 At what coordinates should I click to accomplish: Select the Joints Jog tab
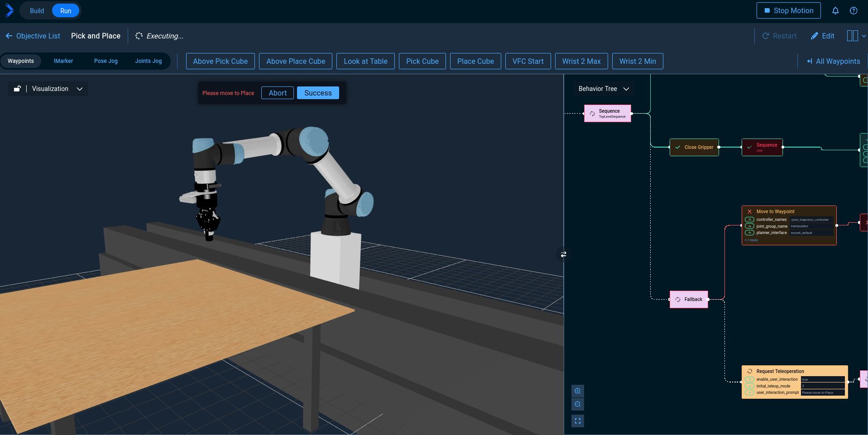(149, 61)
